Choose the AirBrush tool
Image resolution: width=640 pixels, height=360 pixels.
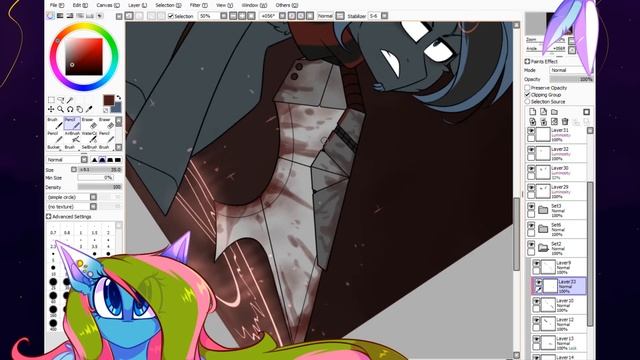pos(72,137)
